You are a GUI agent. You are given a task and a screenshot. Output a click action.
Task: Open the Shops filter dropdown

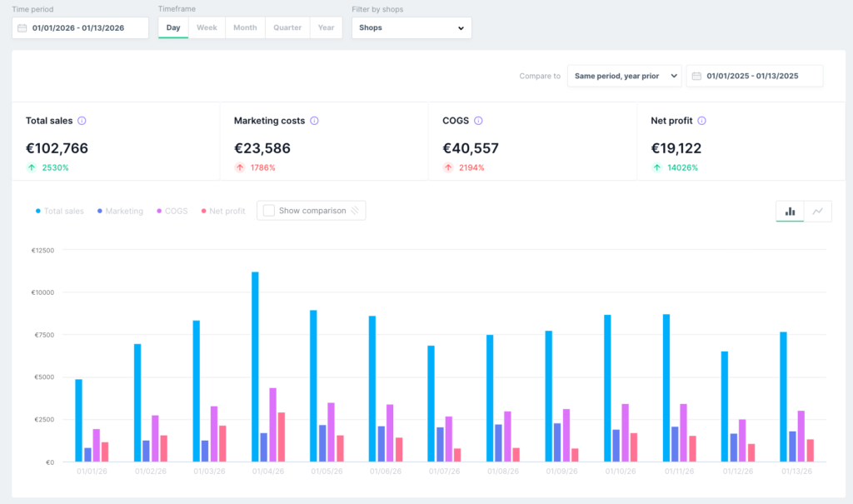[x=412, y=27]
